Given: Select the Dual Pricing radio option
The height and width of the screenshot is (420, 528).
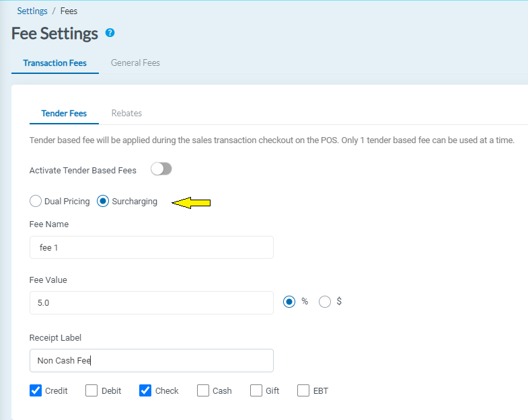Looking at the screenshot, I should tap(36, 202).
